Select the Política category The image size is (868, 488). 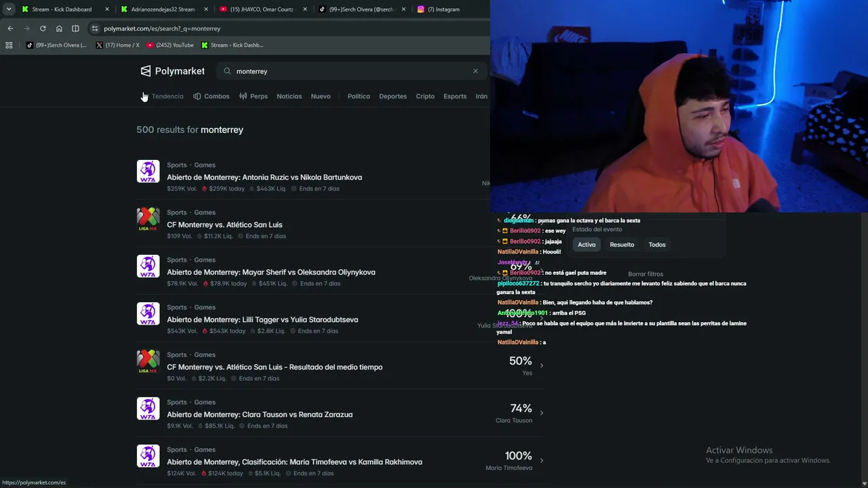coord(359,96)
